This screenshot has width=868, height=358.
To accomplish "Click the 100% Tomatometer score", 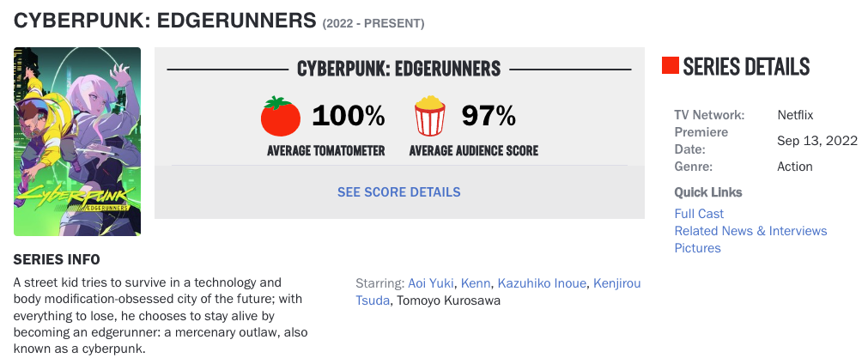I will point(349,116).
